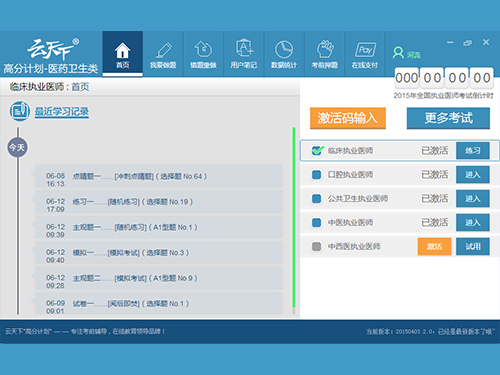The image size is (500, 375).
Task: Open the 我要做题 pencil tab
Action: point(163,54)
